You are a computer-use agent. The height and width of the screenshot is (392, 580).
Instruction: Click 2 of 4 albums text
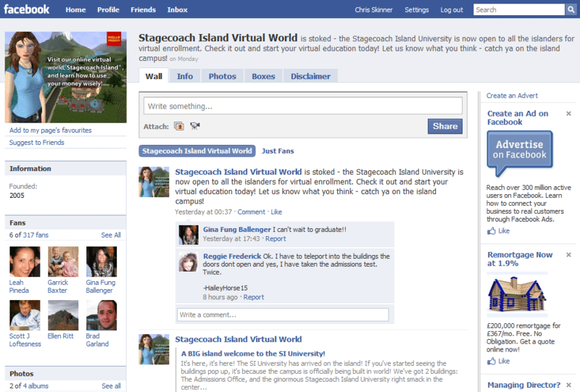[29, 385]
